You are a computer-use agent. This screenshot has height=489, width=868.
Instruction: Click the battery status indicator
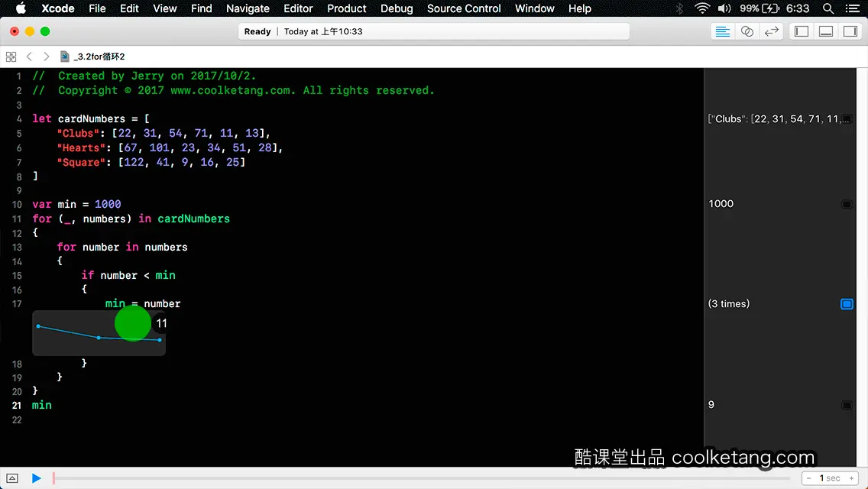point(759,8)
